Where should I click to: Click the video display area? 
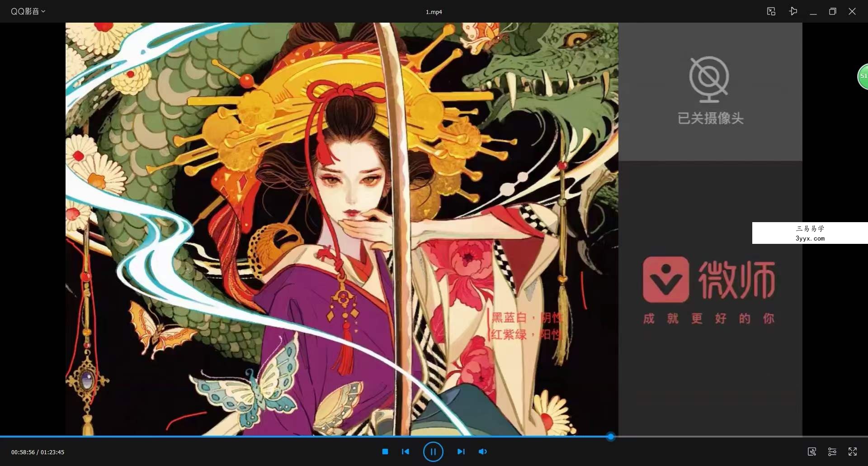(x=434, y=229)
